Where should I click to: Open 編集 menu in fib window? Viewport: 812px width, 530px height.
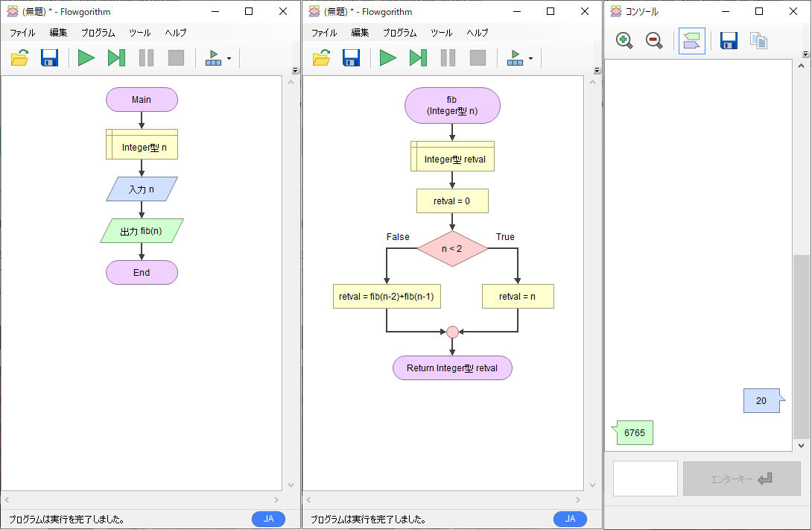point(360,33)
